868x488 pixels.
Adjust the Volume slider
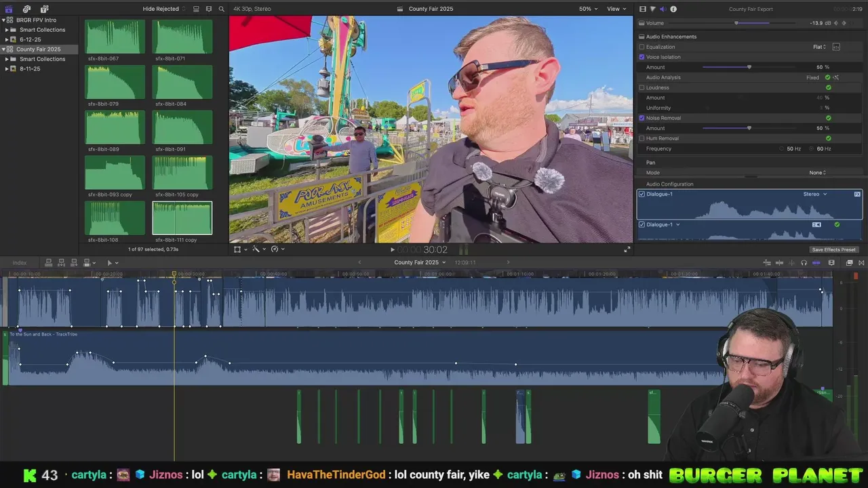click(x=736, y=23)
